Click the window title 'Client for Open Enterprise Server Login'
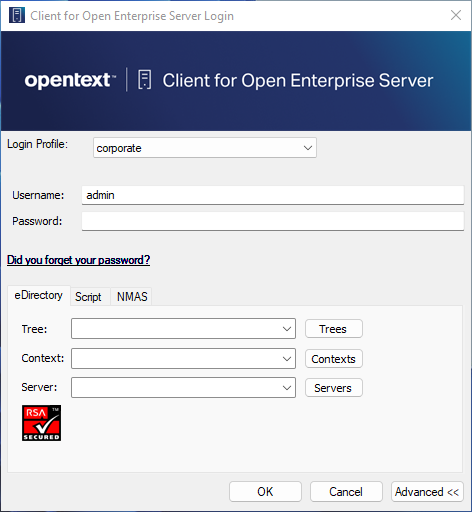Screen dimensions: 472x512 click(132, 16)
